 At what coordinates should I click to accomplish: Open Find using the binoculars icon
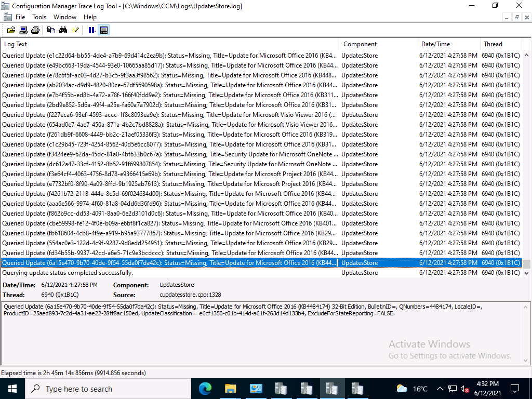(63, 30)
